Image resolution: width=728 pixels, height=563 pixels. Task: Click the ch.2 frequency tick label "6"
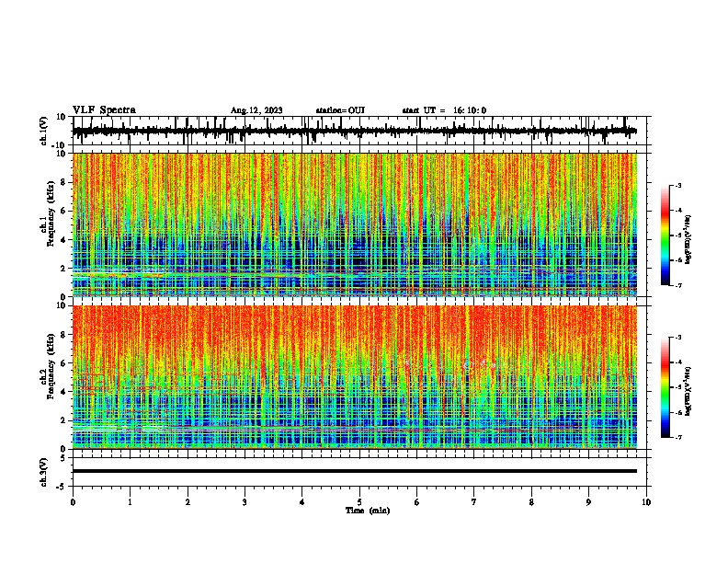point(64,362)
